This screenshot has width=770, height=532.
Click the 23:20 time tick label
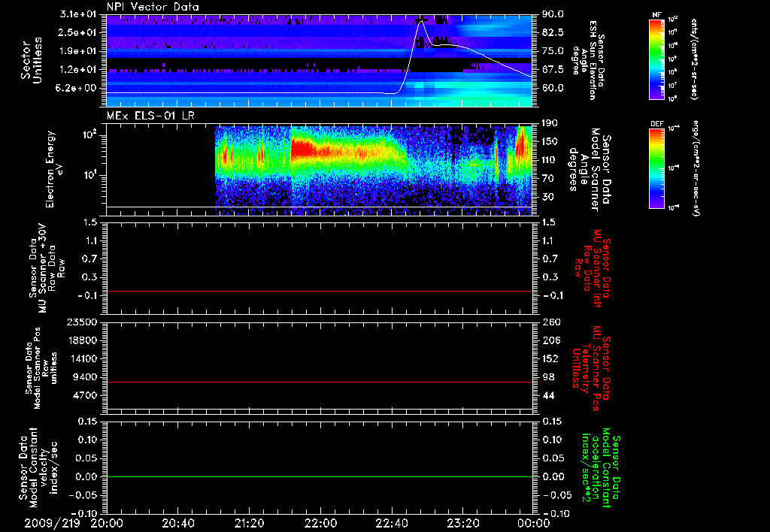(x=463, y=523)
